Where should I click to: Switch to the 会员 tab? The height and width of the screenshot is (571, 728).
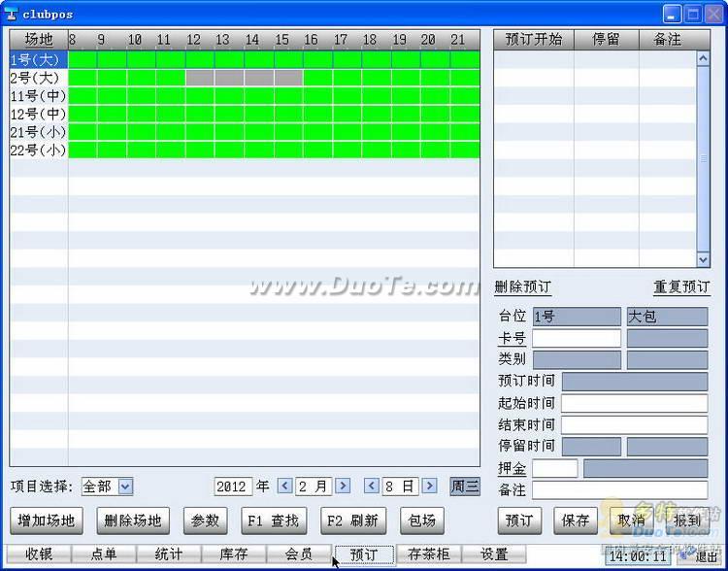(x=299, y=554)
